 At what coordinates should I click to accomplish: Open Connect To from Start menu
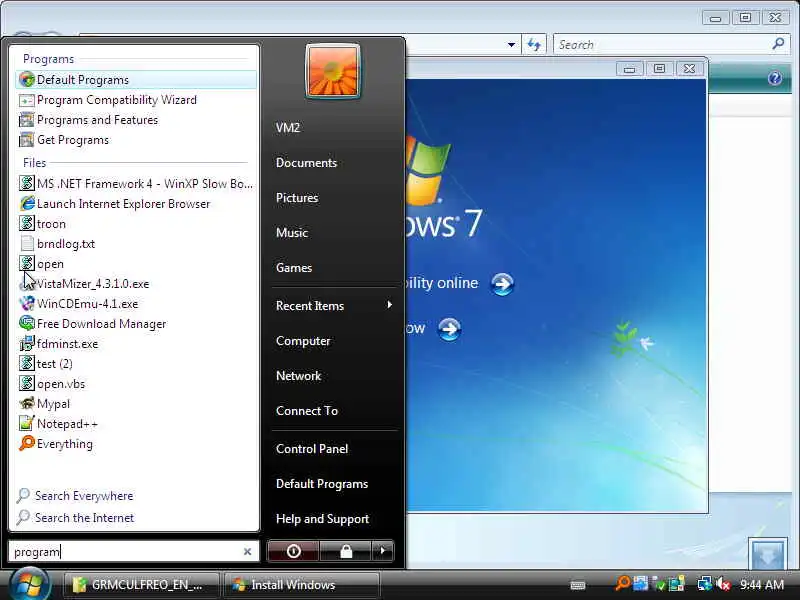(307, 411)
